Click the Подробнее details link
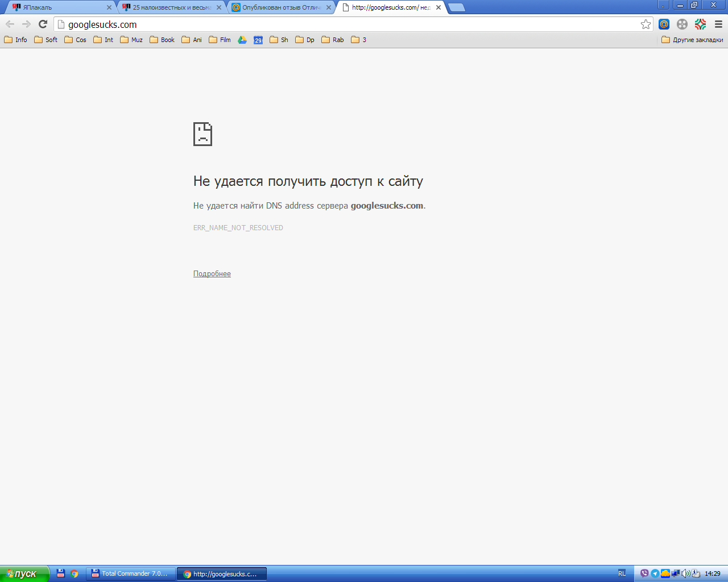Viewport: 728px width, 582px height. point(212,274)
